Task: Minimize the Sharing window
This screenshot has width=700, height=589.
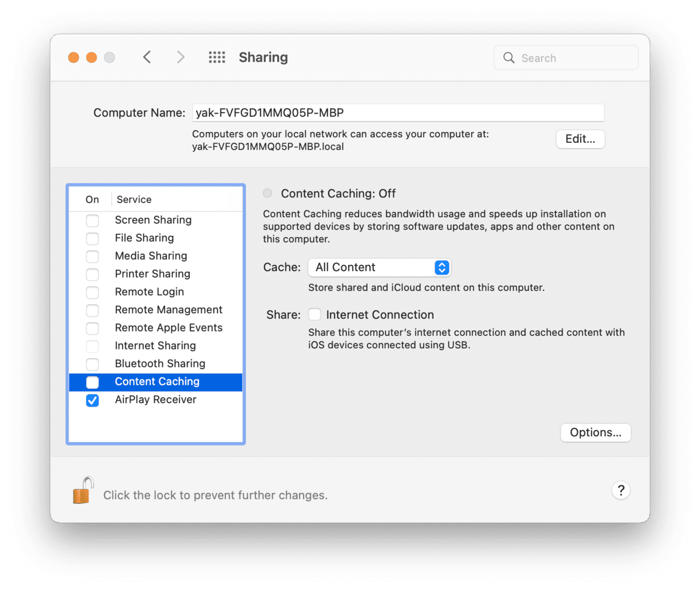Action: [92, 58]
